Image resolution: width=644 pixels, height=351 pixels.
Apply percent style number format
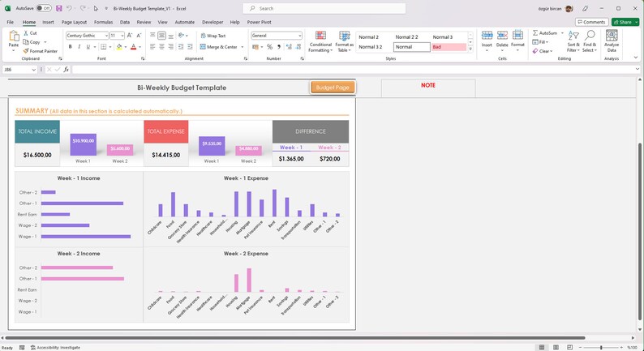(269, 47)
